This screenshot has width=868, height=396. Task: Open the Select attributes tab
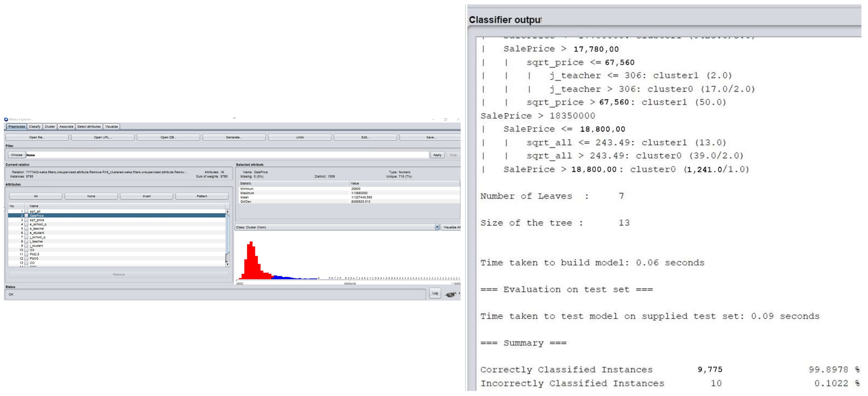point(89,127)
